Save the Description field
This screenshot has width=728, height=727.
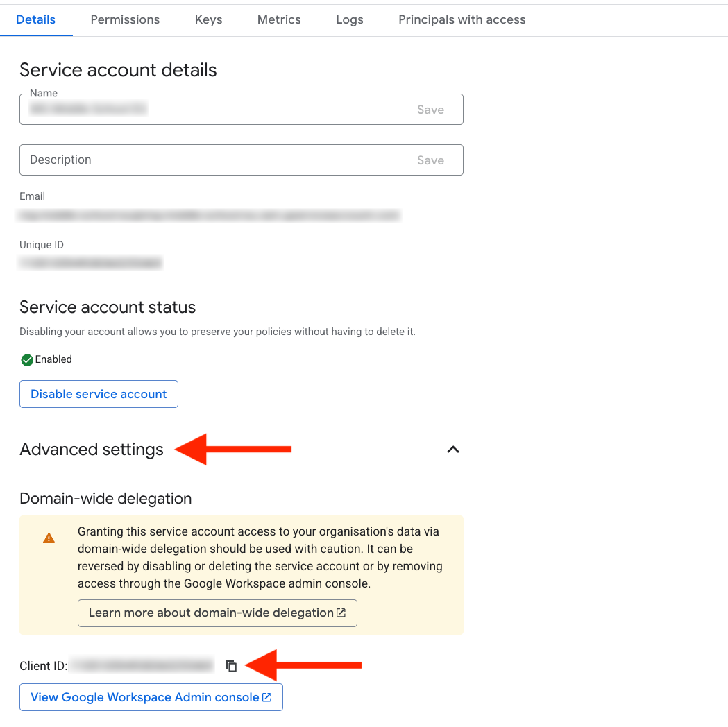pyautogui.click(x=430, y=160)
